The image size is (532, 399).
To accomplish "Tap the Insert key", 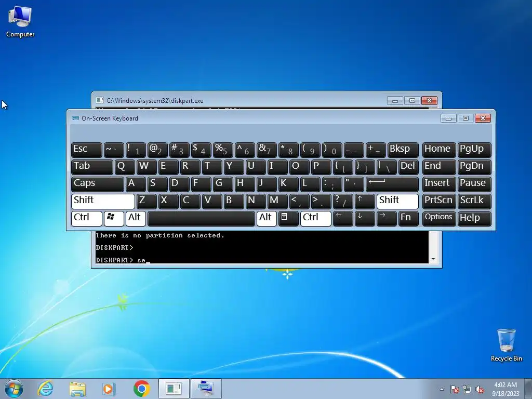I will [438, 184].
